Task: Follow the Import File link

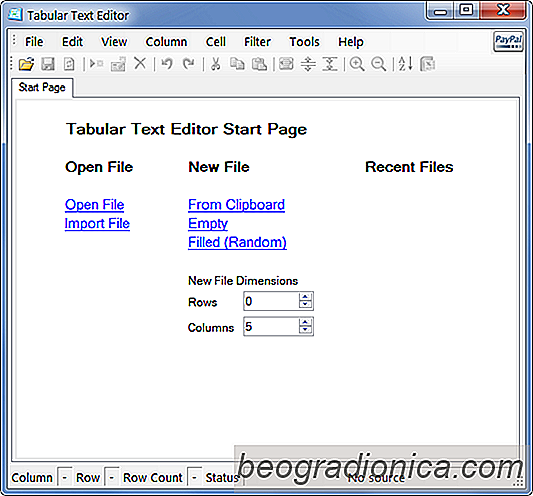Action: [x=97, y=223]
